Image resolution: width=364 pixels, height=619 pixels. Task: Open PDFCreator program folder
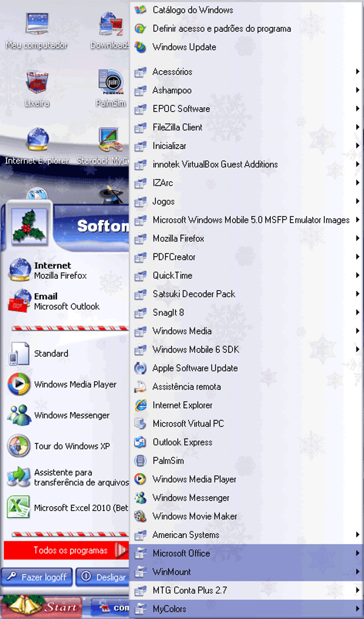246,257
